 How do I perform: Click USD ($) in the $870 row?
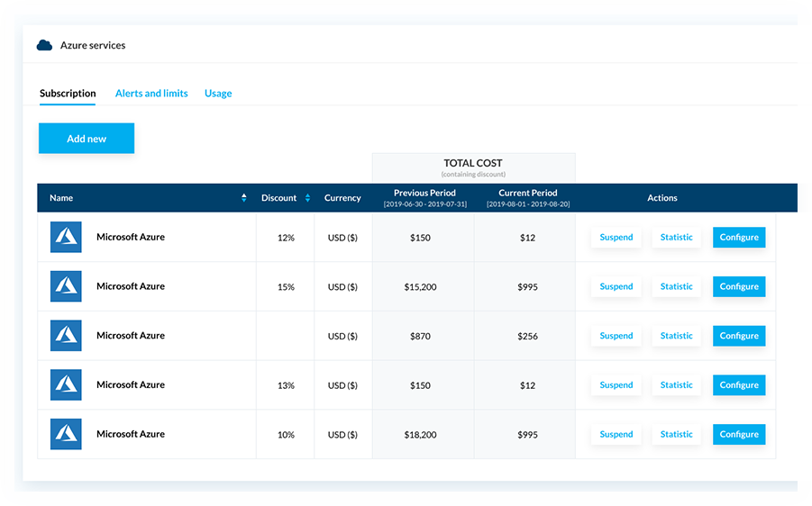pyautogui.click(x=342, y=336)
